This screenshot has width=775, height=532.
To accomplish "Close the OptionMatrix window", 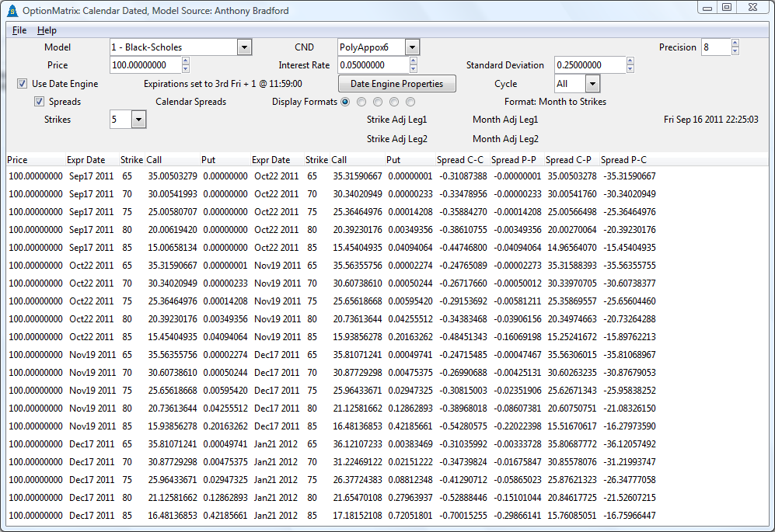I will [752, 8].
